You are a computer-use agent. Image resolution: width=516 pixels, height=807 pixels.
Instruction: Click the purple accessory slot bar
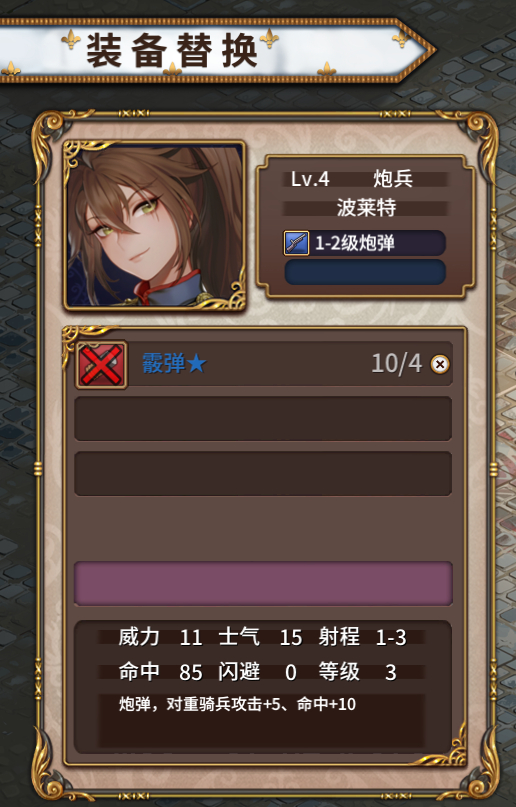pos(263,583)
